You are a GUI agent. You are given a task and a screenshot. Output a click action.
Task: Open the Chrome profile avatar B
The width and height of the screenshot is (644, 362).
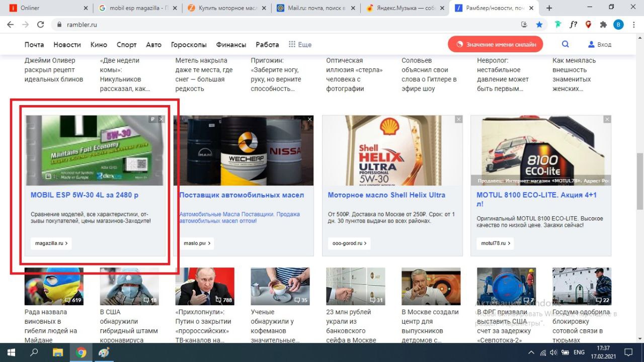[x=618, y=25]
